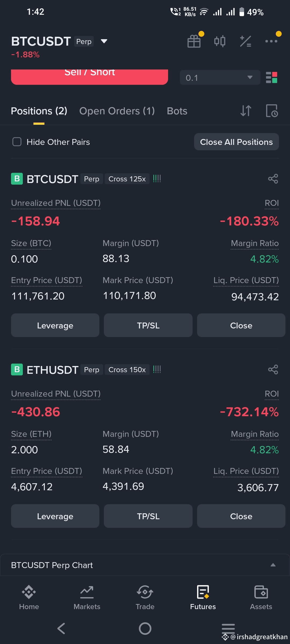Switch the order book layout icon
This screenshot has height=644, width=290.
[271, 78]
